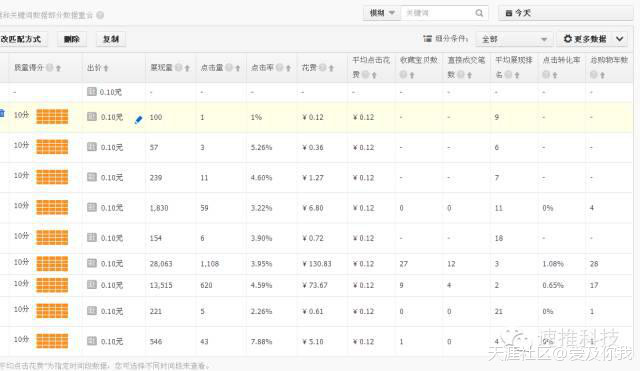Click the help icon next to 点击量 header
Screen dimensions: 640x371
point(229,67)
